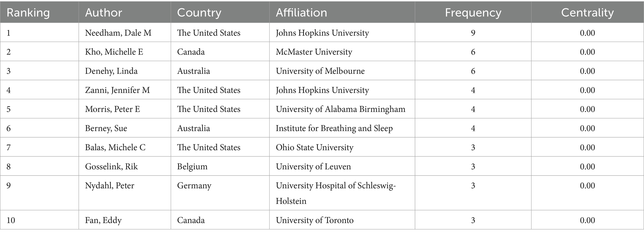The image size is (644, 235).
Task: Click the Centrality column header
Action: point(587,13)
